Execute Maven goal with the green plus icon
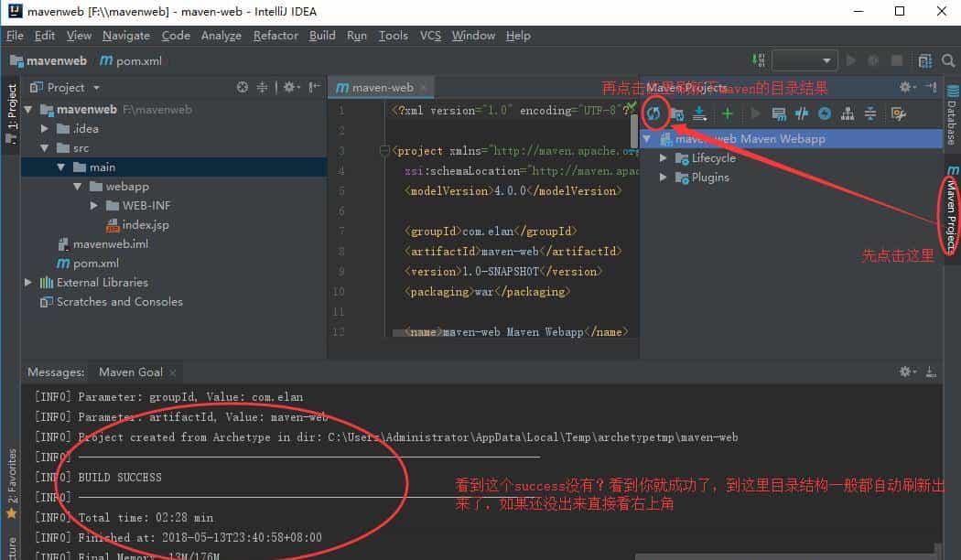961x560 pixels. click(726, 113)
